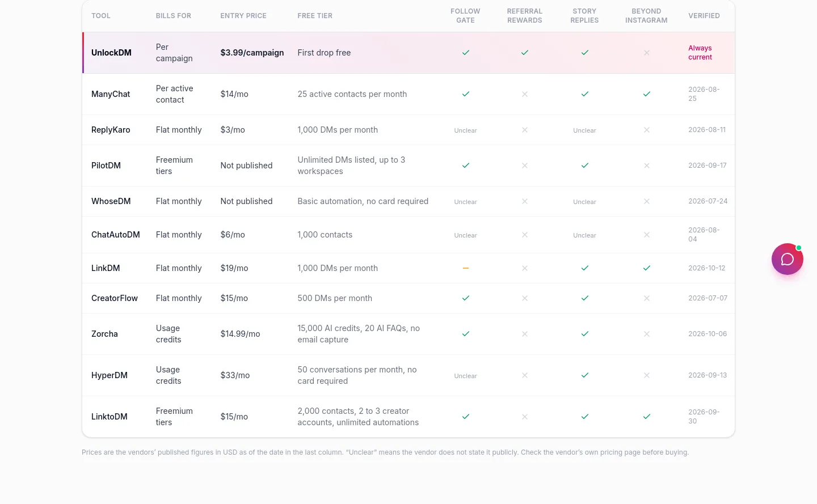
Task: Click PilotDM's Story Replies checkmark
Action: (585, 166)
